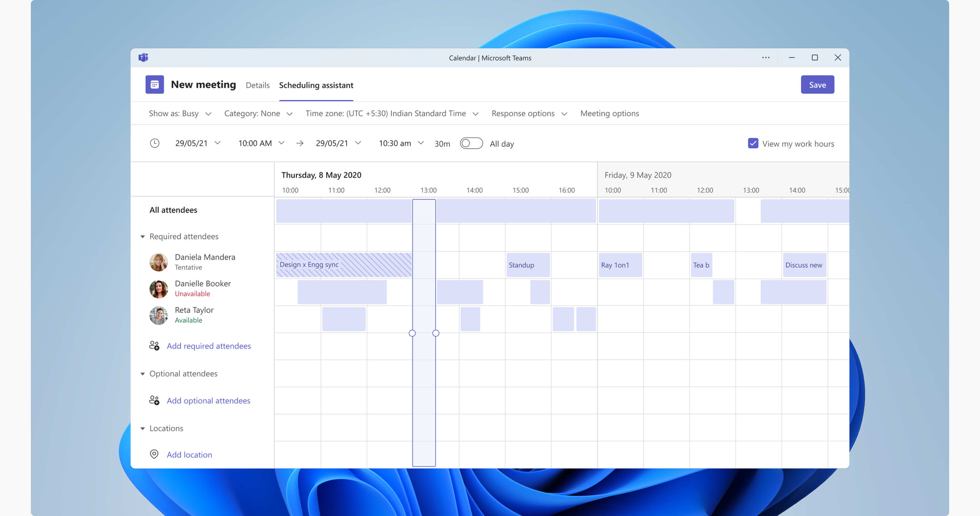Close the Teams calendar window
The width and height of the screenshot is (980, 516).
[838, 57]
